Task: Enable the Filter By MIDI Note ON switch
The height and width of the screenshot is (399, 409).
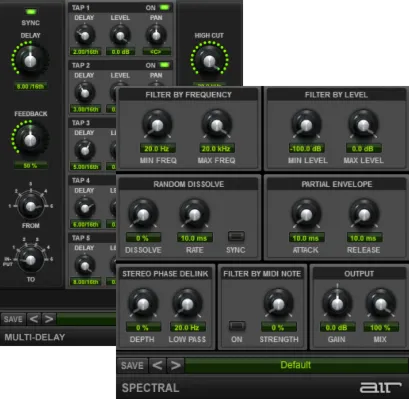Action: (237, 326)
